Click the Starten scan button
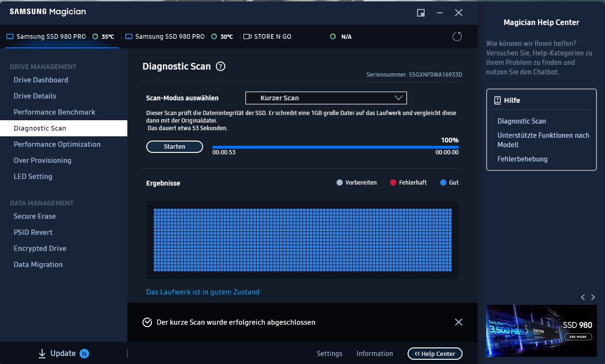The width and height of the screenshot is (605, 364). 175,147
